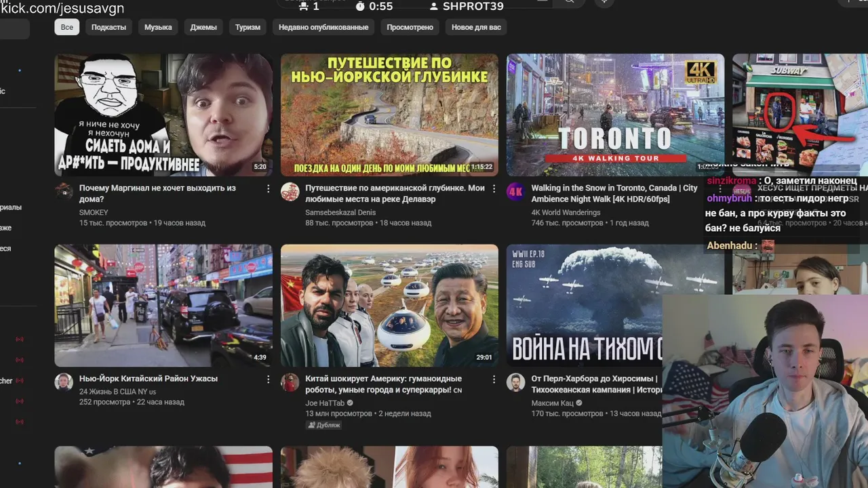Viewport: 868px width, 488px height.
Task: Open the 'Нью-Йорк Китайский Район Ужасы' title
Action: click(149, 379)
